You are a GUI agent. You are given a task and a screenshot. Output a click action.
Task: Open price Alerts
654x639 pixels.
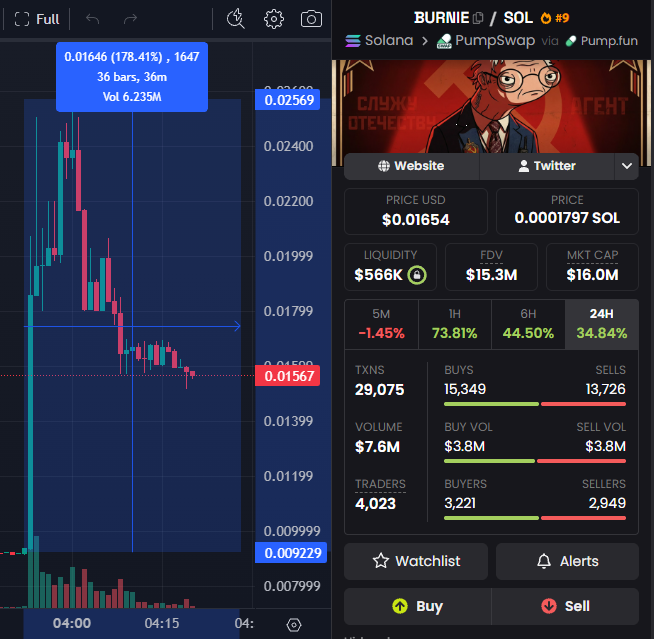[567, 561]
